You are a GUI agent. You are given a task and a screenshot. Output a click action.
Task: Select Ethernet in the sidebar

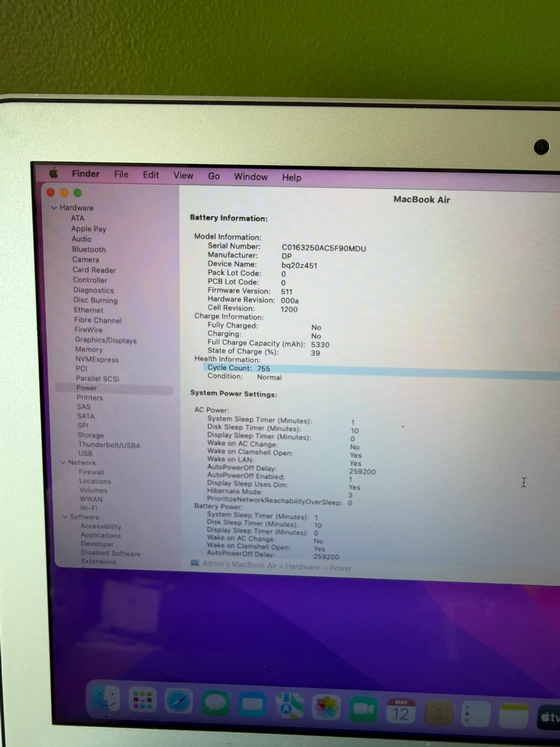tap(88, 310)
